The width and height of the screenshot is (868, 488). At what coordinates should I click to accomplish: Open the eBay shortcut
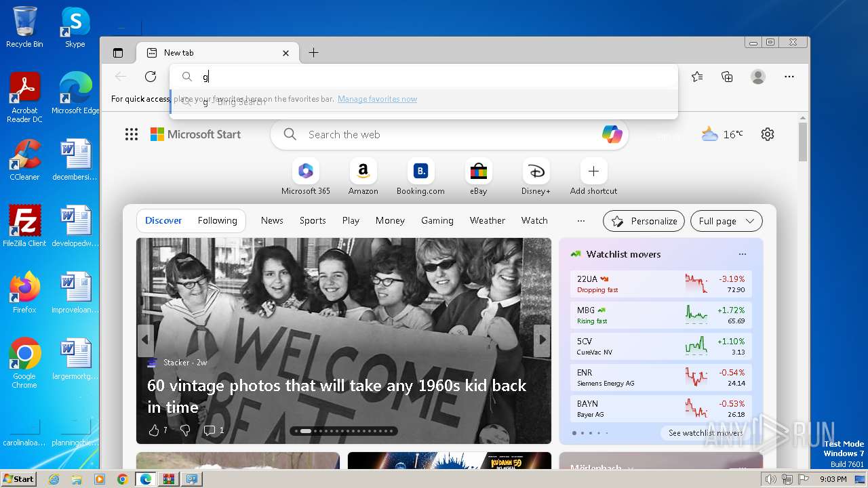point(479,177)
